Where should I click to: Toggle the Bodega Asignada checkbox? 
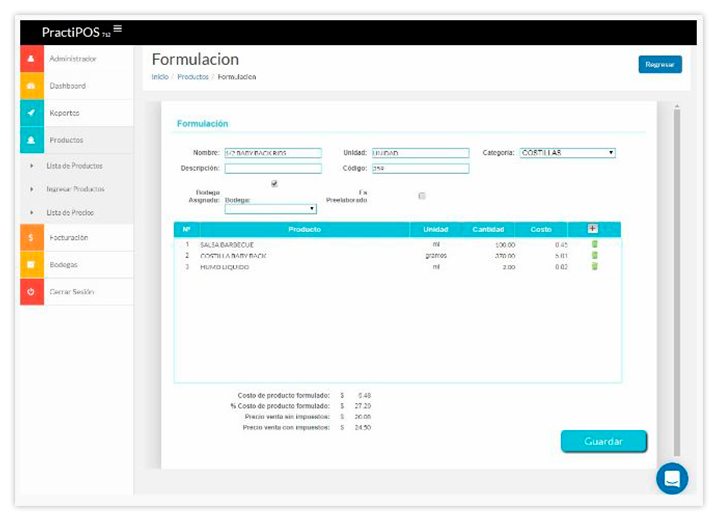[x=274, y=184]
